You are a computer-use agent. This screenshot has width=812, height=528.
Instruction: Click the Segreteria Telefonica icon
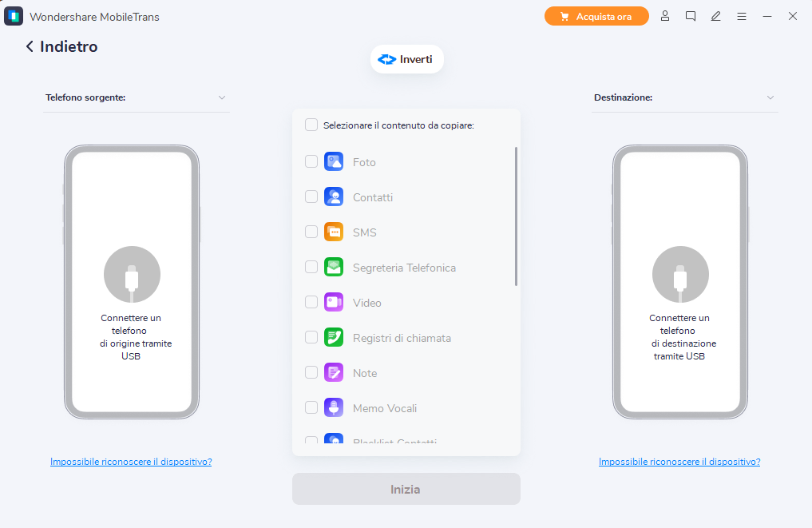pos(333,268)
